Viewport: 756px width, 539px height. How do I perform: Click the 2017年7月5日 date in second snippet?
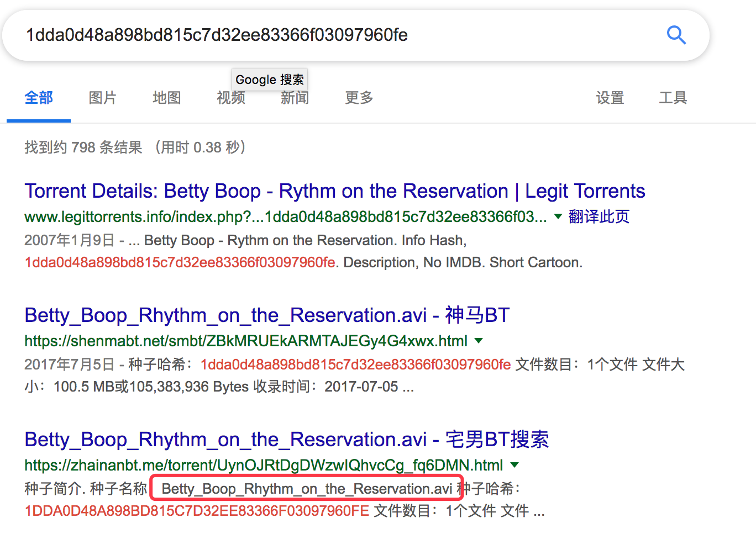pos(70,364)
